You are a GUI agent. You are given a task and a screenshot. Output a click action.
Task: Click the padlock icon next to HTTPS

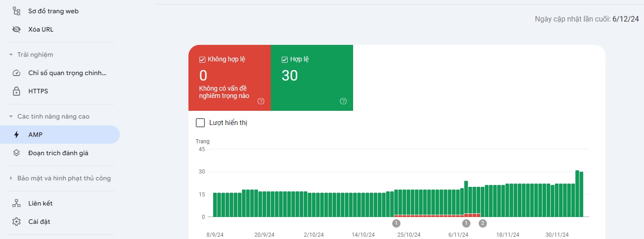pos(16,91)
